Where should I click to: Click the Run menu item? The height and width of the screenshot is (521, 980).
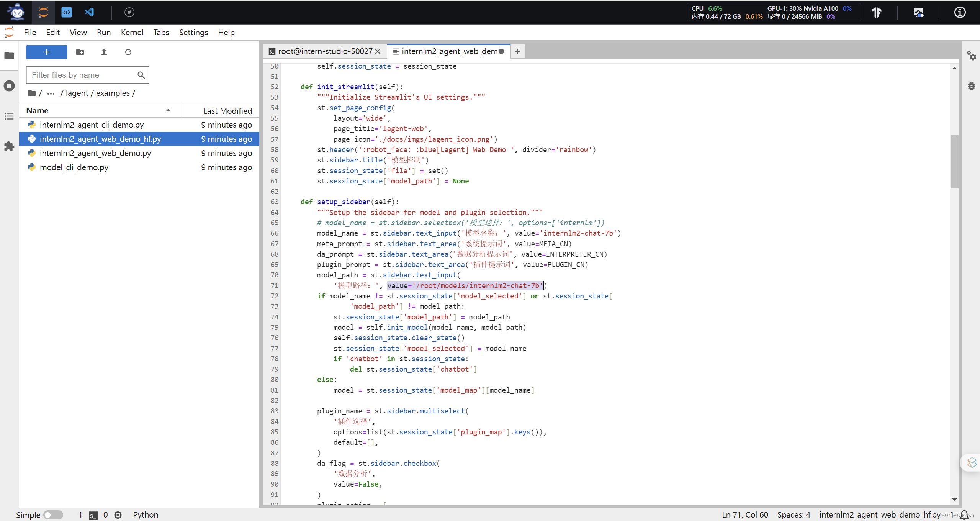(x=103, y=33)
